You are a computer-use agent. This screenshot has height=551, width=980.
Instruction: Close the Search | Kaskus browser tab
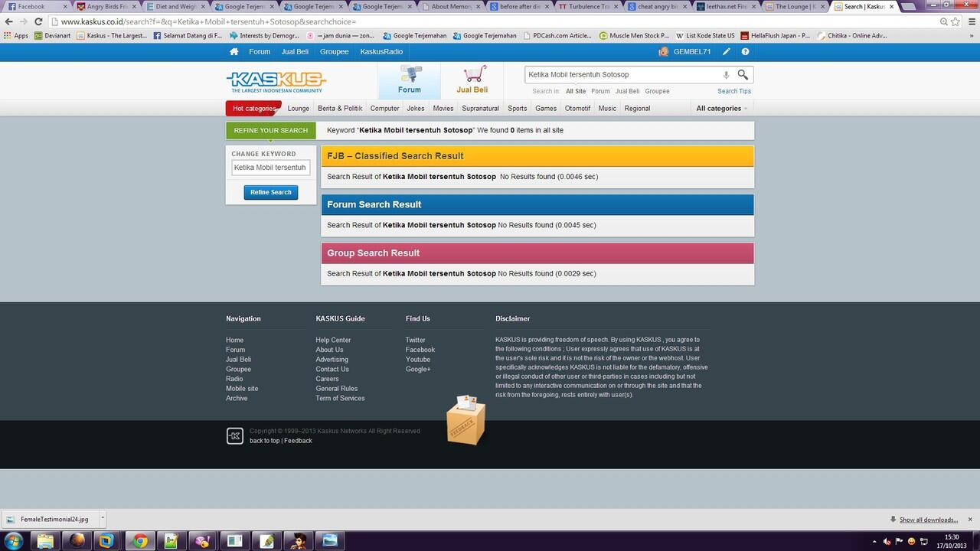click(891, 6)
